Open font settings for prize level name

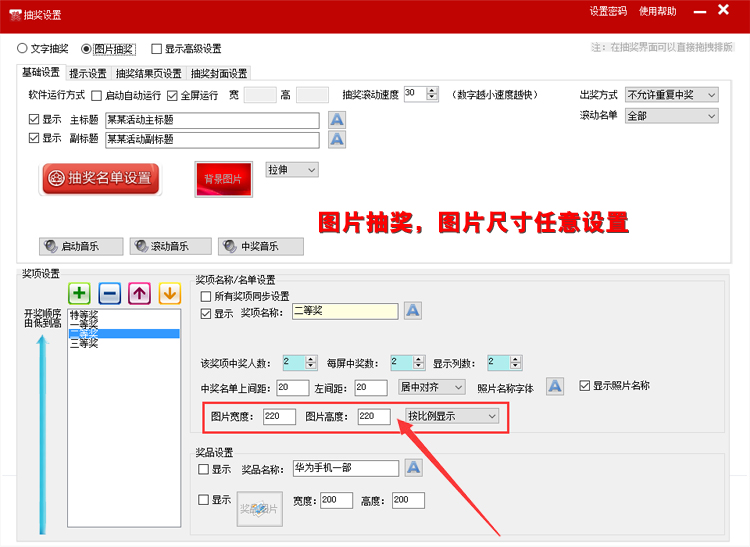click(x=413, y=311)
